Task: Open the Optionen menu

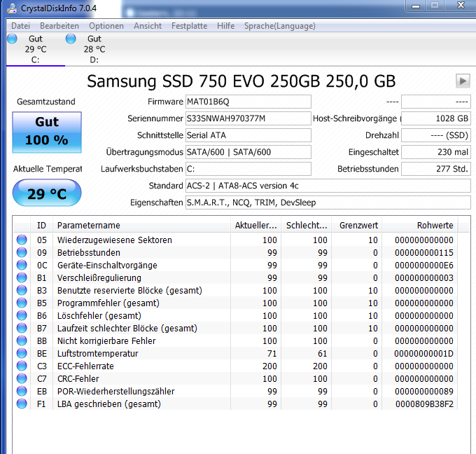Action: click(106, 26)
